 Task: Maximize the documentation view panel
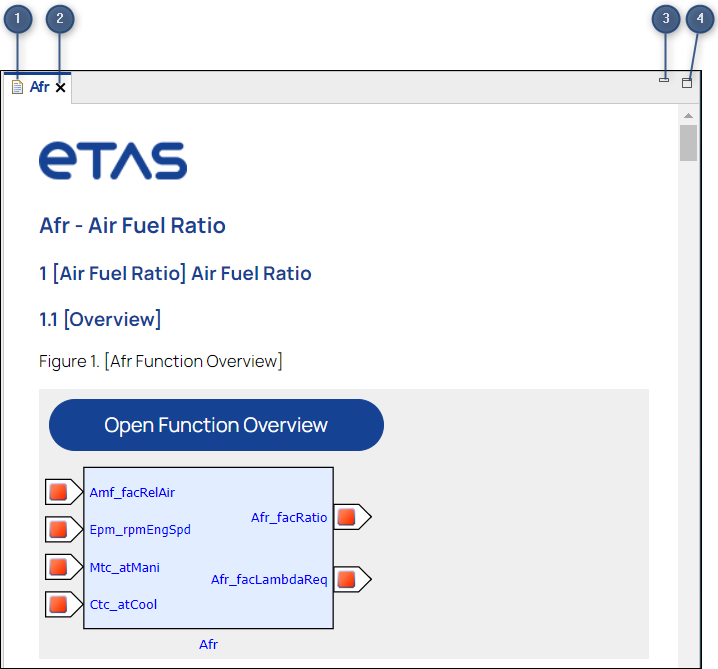[x=687, y=83]
